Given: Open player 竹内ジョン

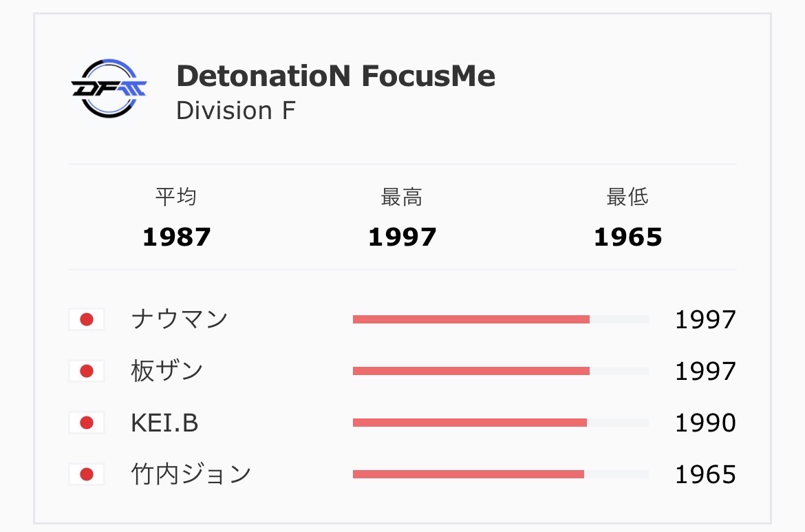Looking at the screenshot, I should click(191, 474).
